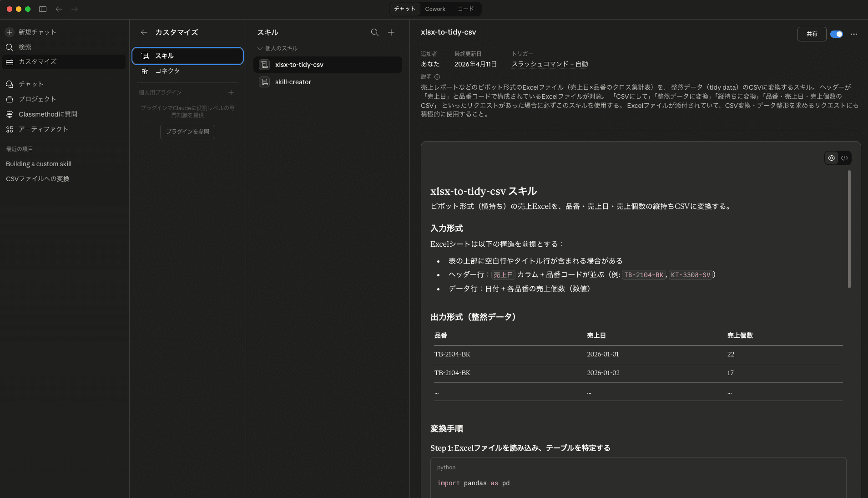Search within the スキル list
Image resolution: width=868 pixels, height=498 pixels.
(374, 32)
